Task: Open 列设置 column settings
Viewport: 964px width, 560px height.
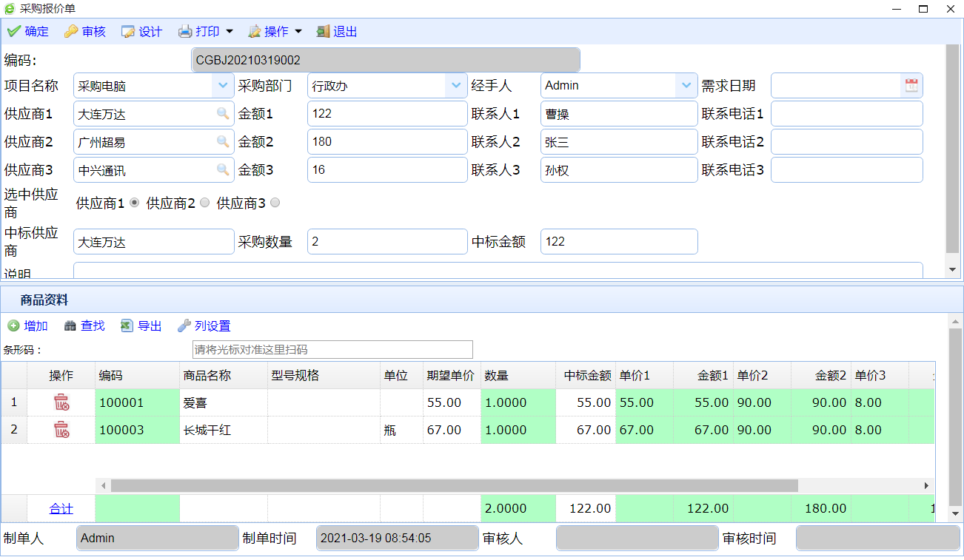Action: pyautogui.click(x=204, y=325)
